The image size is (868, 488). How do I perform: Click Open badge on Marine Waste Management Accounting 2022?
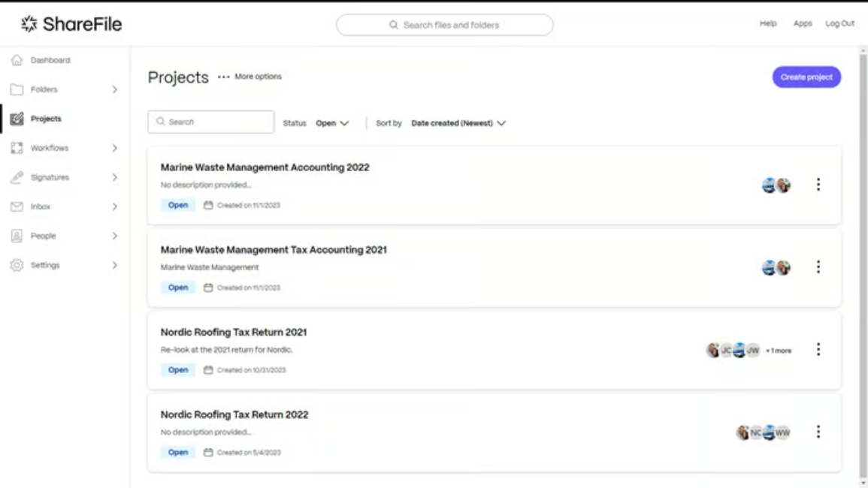coord(178,205)
